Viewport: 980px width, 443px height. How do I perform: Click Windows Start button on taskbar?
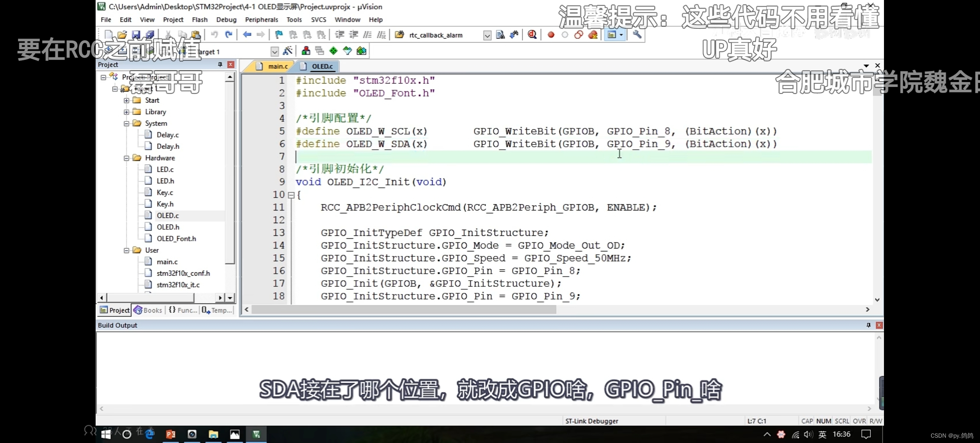106,434
